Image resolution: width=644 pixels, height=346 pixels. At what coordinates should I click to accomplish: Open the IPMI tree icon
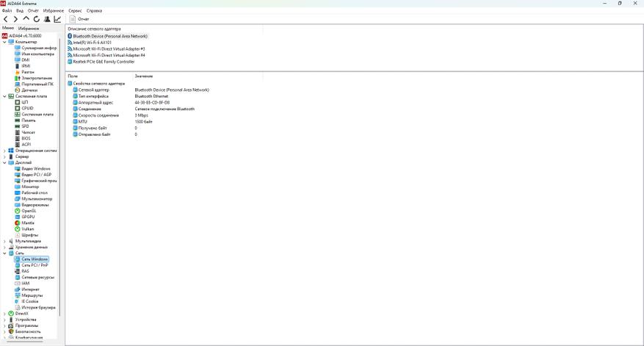(17, 66)
